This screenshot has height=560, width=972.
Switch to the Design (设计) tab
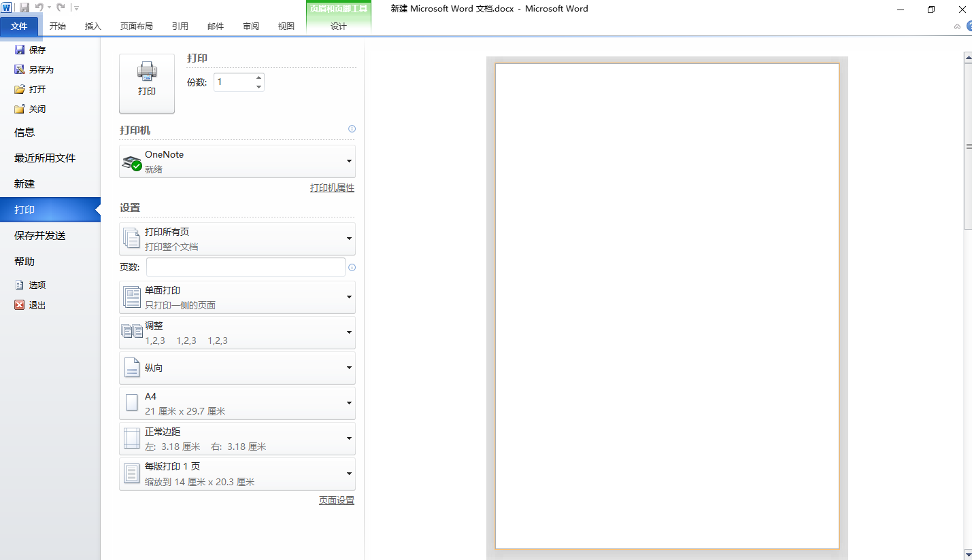[339, 26]
